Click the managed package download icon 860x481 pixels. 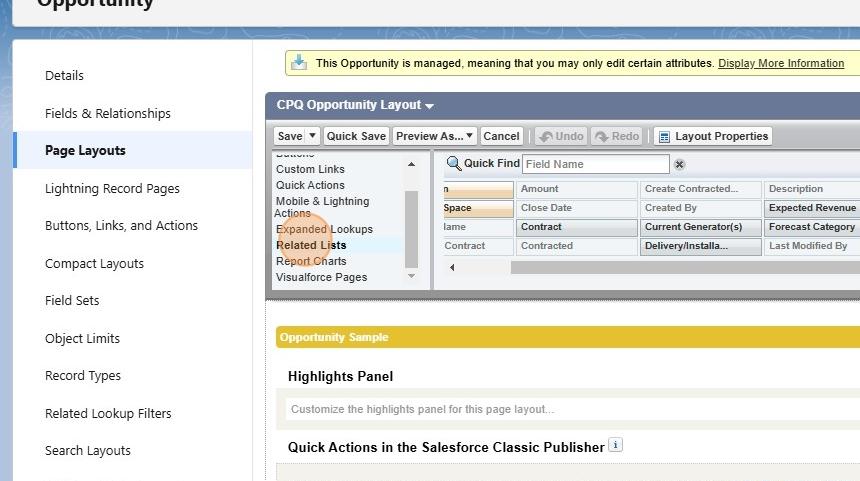(x=298, y=63)
